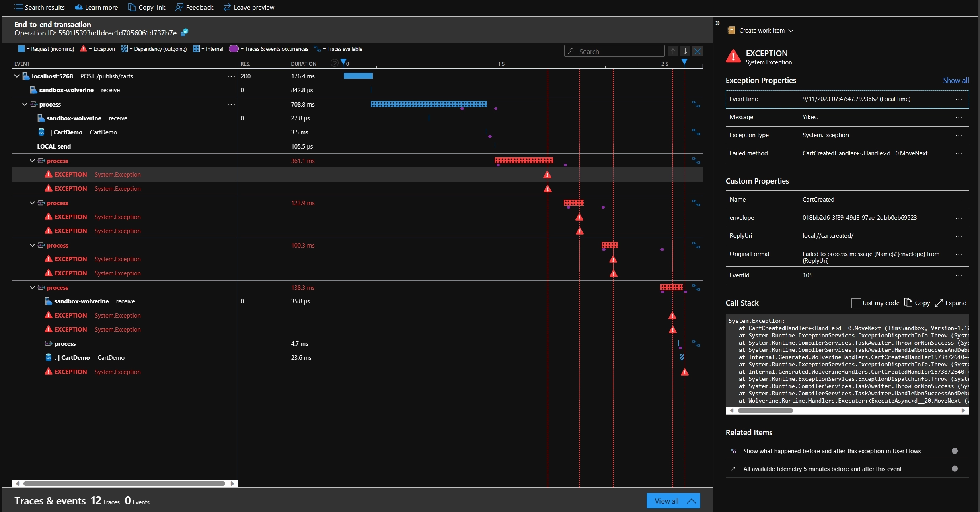980x512 pixels.
Task: Go to previous search result arrow
Action: pos(672,51)
